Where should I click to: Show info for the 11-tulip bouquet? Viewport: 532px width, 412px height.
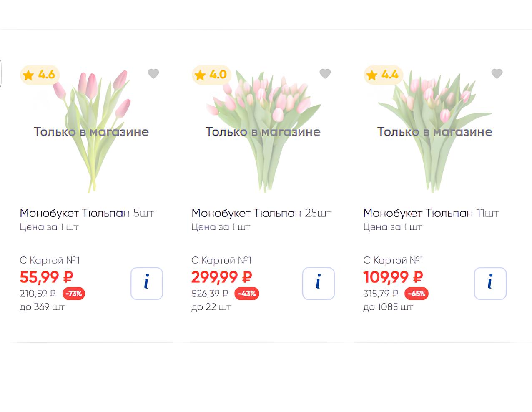[490, 284]
